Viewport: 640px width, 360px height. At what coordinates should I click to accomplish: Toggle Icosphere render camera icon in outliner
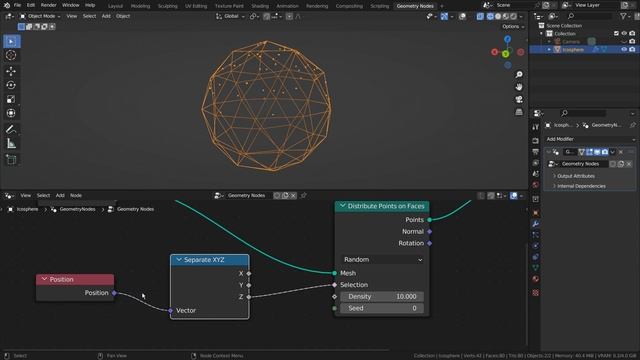632,49
